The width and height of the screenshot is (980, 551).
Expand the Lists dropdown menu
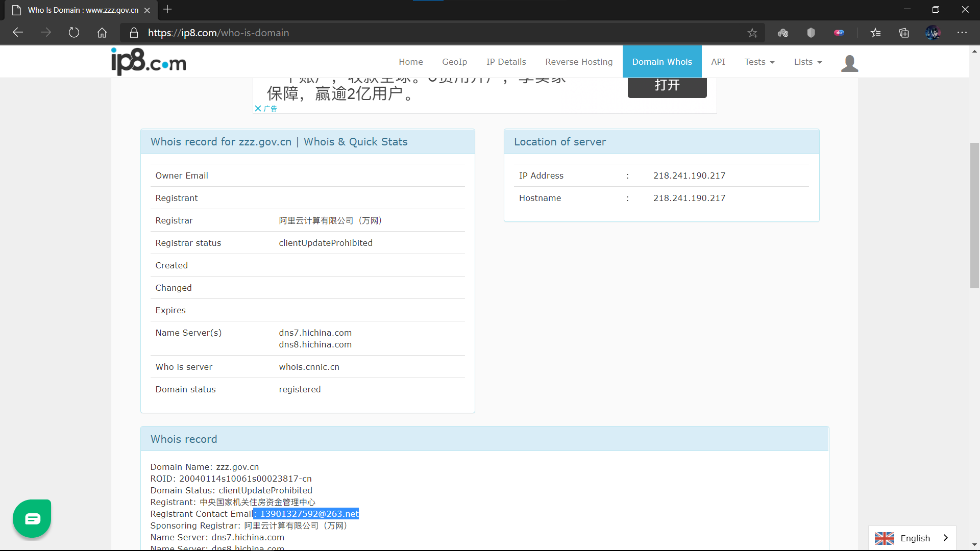point(807,62)
